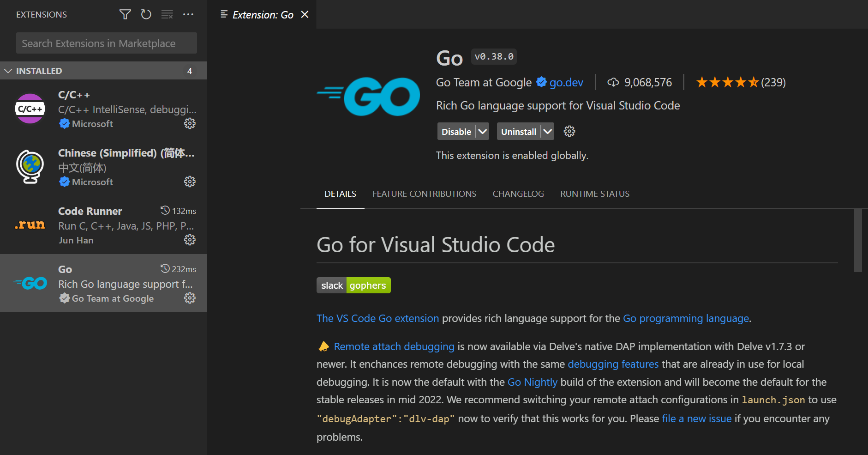
Task: Uninstall the Go extension
Action: (519, 132)
